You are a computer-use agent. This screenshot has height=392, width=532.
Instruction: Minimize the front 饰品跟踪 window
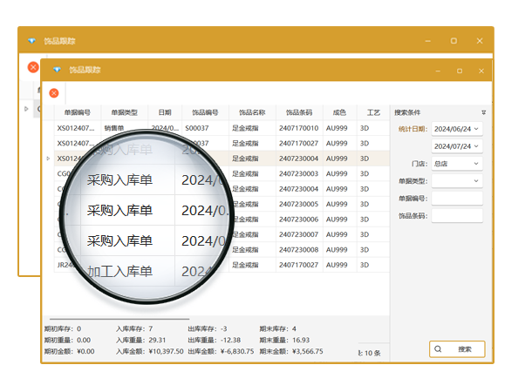(427, 70)
